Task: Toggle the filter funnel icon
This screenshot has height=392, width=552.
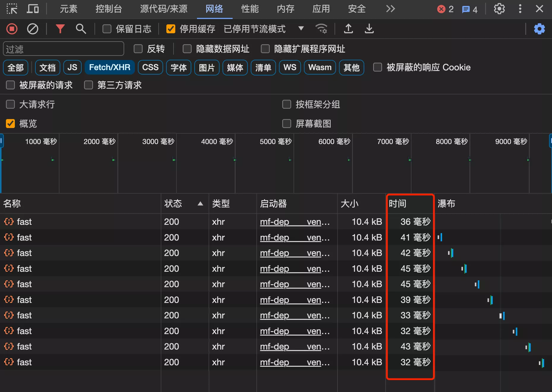Action: point(60,29)
